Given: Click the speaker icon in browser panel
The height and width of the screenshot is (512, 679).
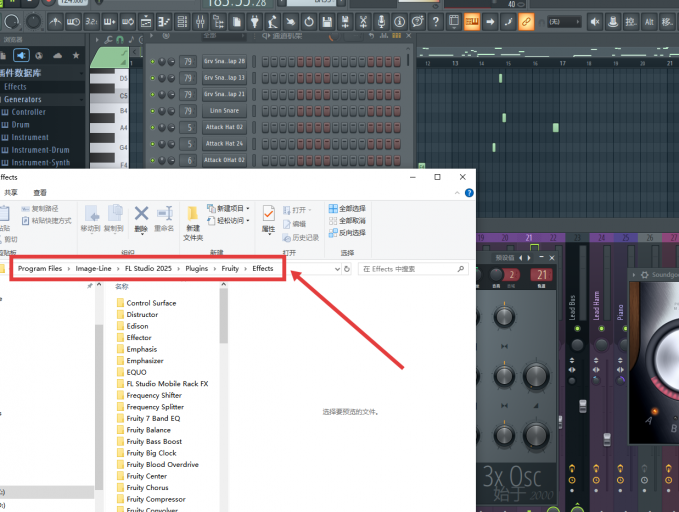Looking at the screenshot, I should coord(21,55).
